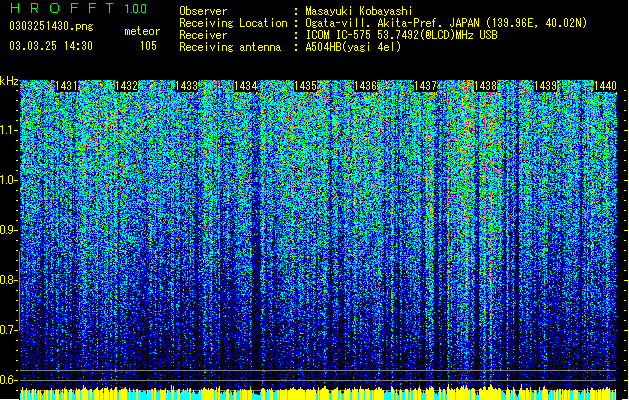Image resolution: width=629 pixels, height=400 pixels.
Task: Select the 1436 time marker
Action: (x=366, y=86)
